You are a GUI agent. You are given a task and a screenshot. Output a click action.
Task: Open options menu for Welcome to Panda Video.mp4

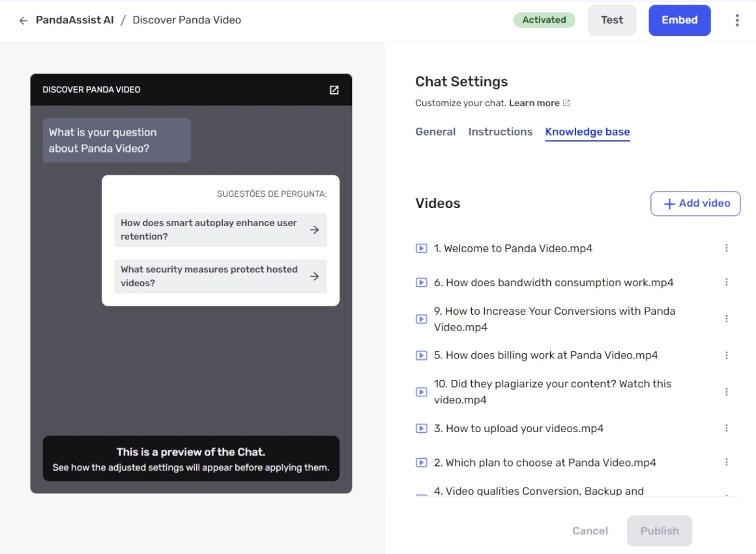pos(727,248)
